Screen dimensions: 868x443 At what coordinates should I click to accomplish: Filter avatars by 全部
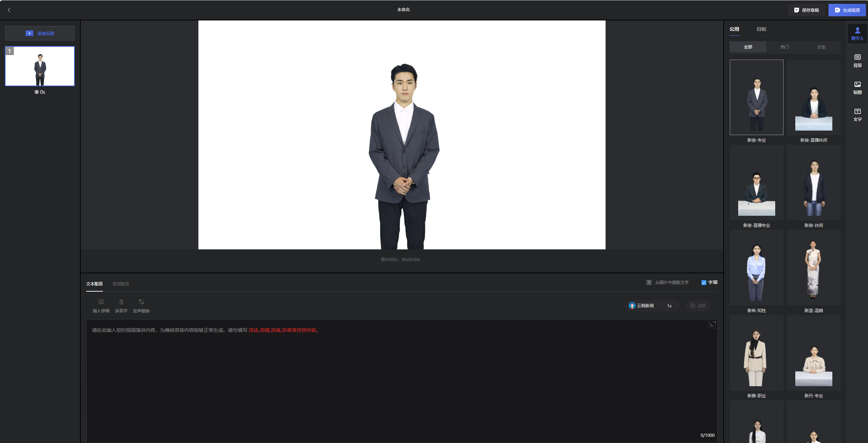tap(748, 47)
